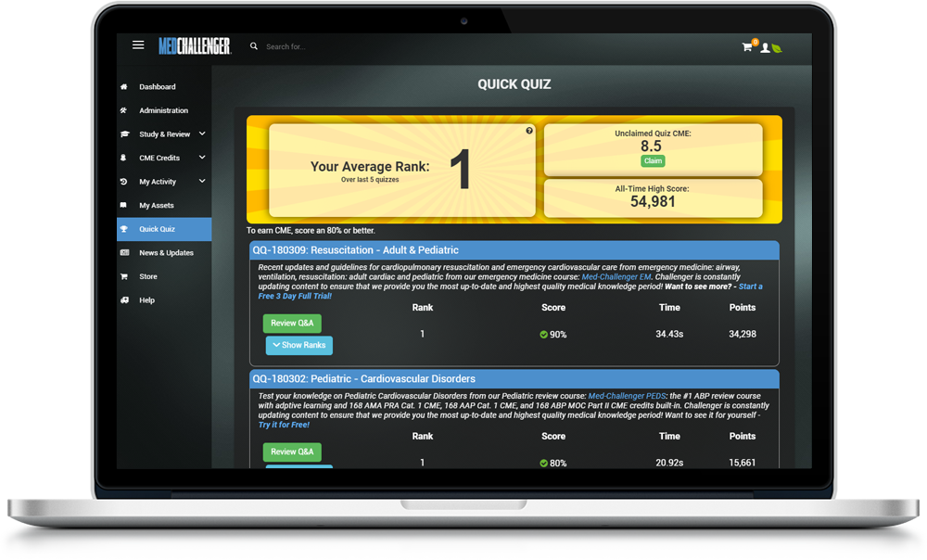Review Q&A for Resuscitation quiz
Screen dimensions: 927x560
coord(292,323)
